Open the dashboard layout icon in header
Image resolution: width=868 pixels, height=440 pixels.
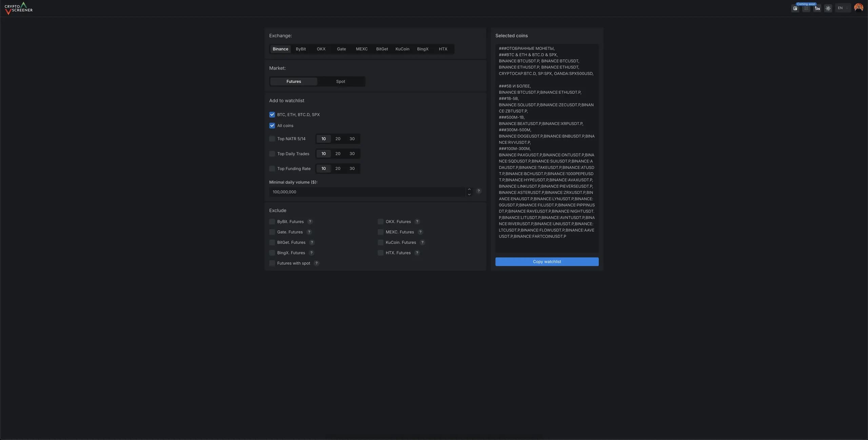pyautogui.click(x=795, y=8)
